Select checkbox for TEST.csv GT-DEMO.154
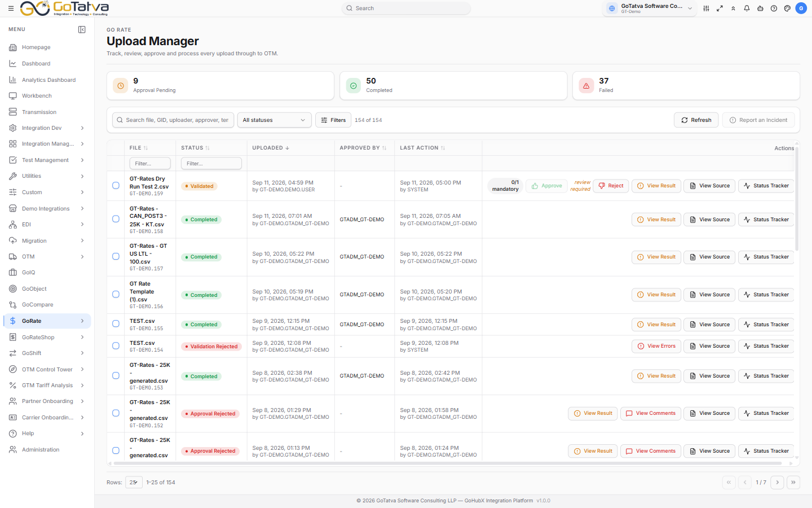 [x=116, y=346]
